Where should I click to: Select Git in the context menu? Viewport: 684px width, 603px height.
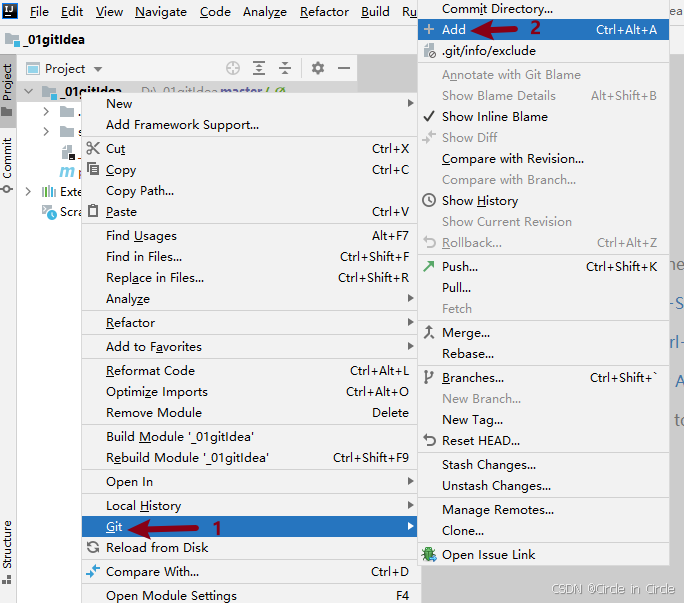pos(114,527)
